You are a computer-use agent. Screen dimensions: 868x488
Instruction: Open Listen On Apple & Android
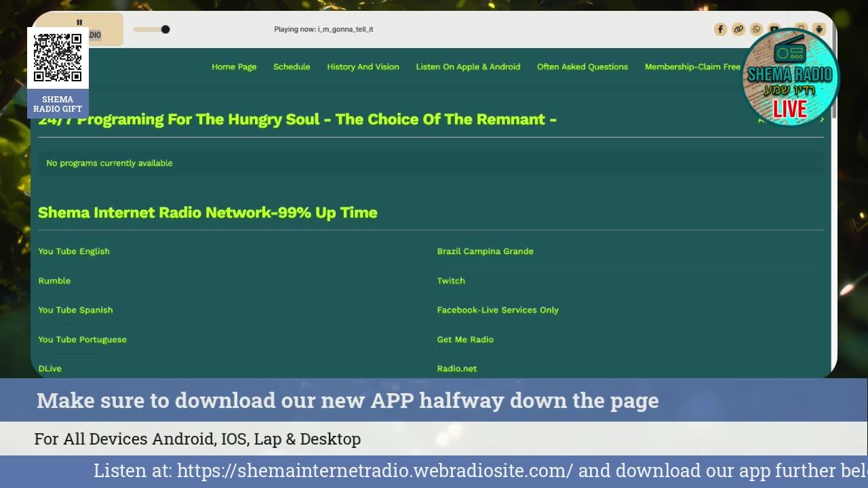point(468,66)
